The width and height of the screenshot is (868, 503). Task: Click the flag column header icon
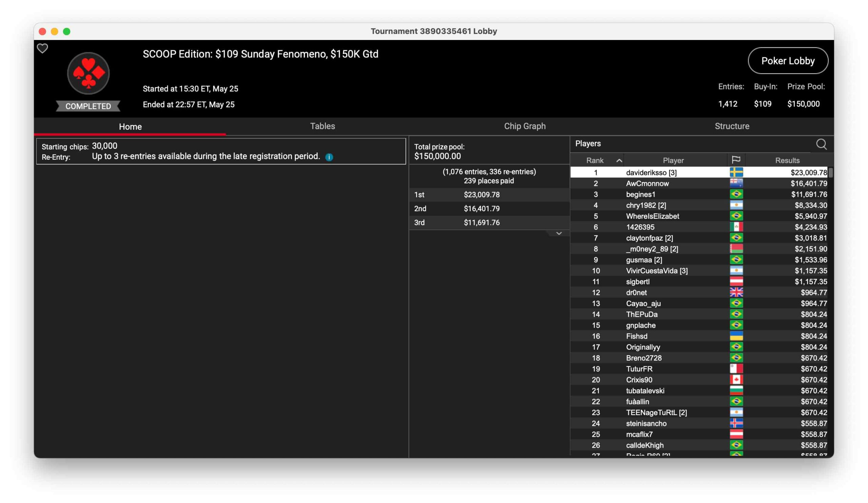[736, 160]
